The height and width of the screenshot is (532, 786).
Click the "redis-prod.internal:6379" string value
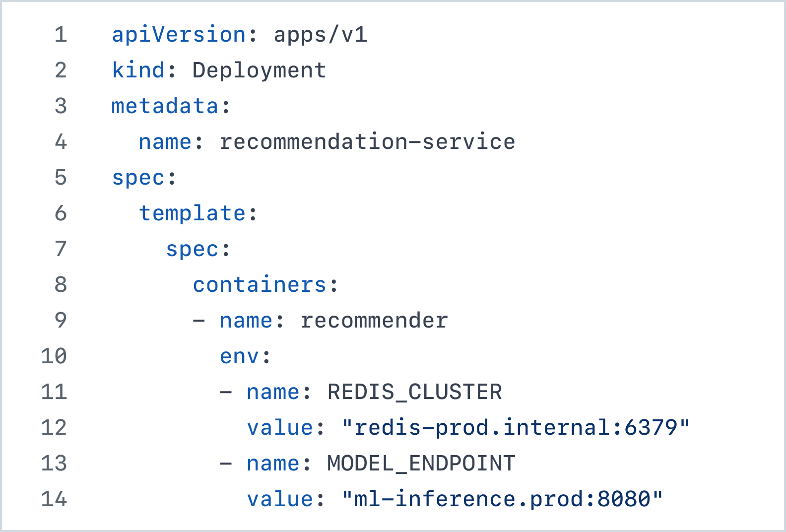click(x=516, y=428)
